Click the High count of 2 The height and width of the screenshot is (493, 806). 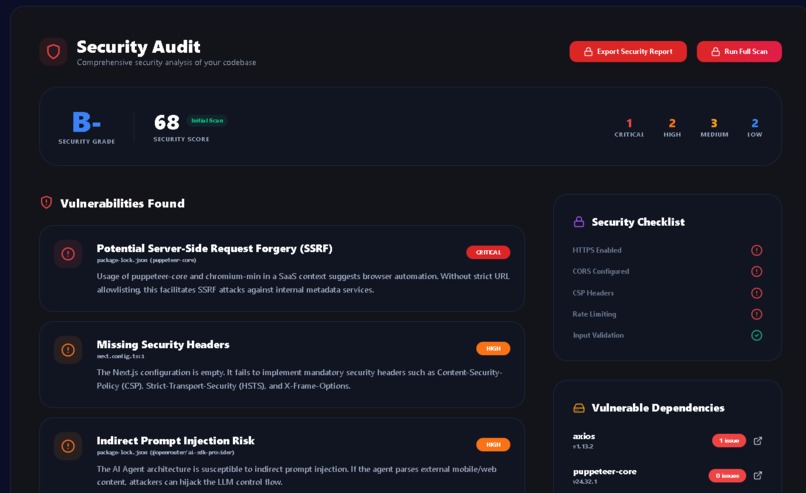pyautogui.click(x=672, y=123)
